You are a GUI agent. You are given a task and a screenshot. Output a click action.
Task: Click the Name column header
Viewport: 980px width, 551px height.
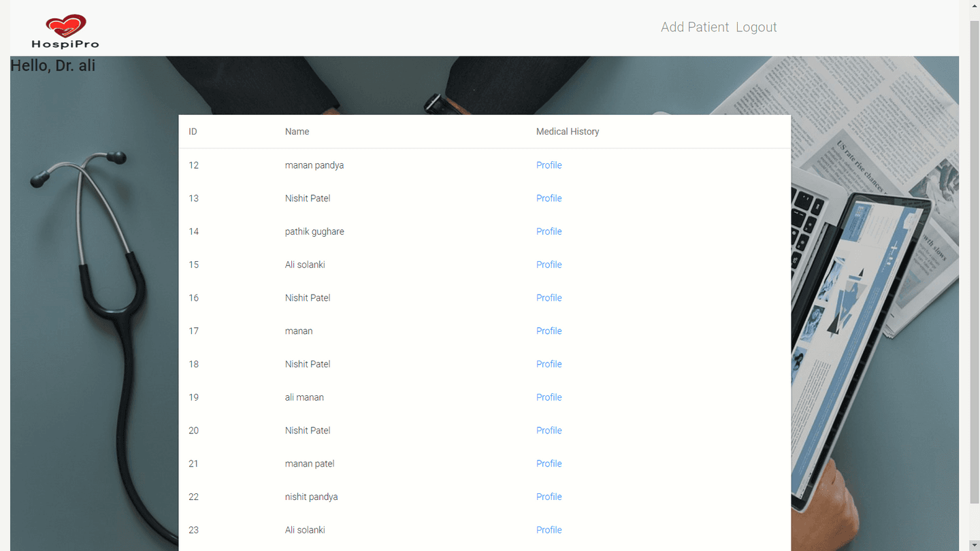[x=297, y=131]
